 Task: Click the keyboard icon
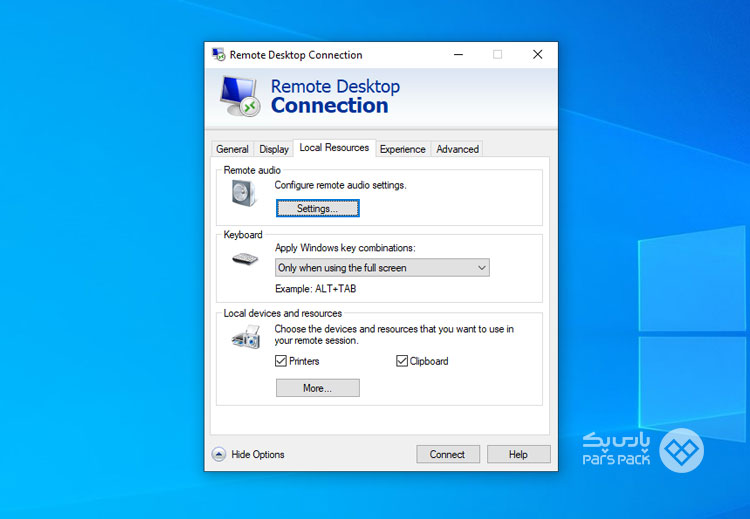pos(245,259)
